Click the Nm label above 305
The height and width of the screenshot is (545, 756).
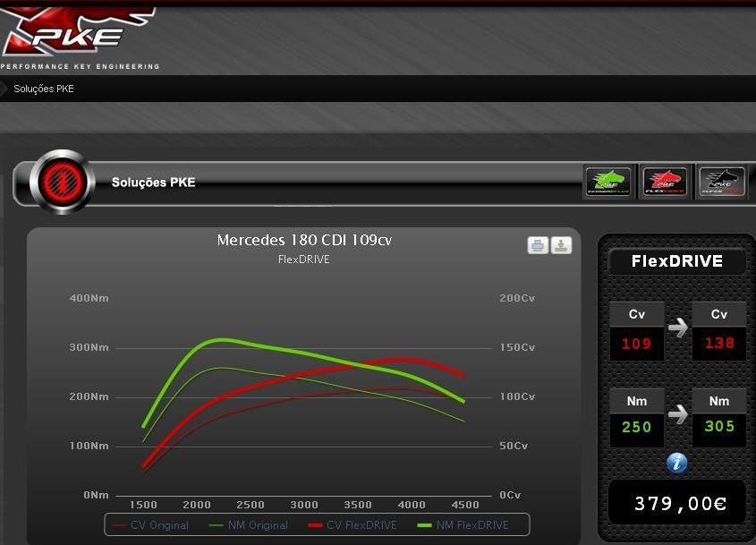(x=719, y=401)
